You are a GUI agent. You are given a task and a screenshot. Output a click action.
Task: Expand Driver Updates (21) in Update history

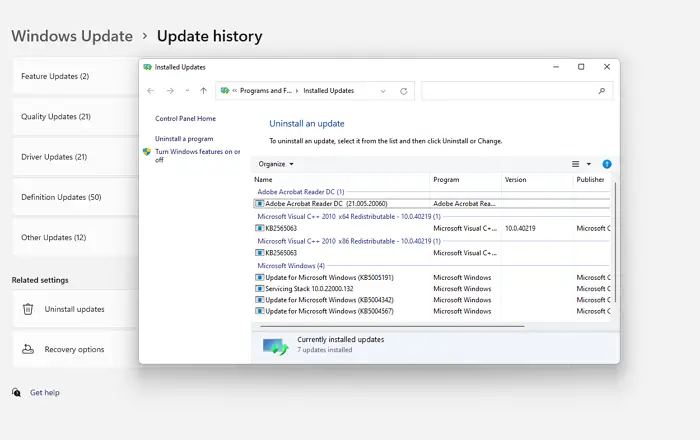click(x=75, y=157)
